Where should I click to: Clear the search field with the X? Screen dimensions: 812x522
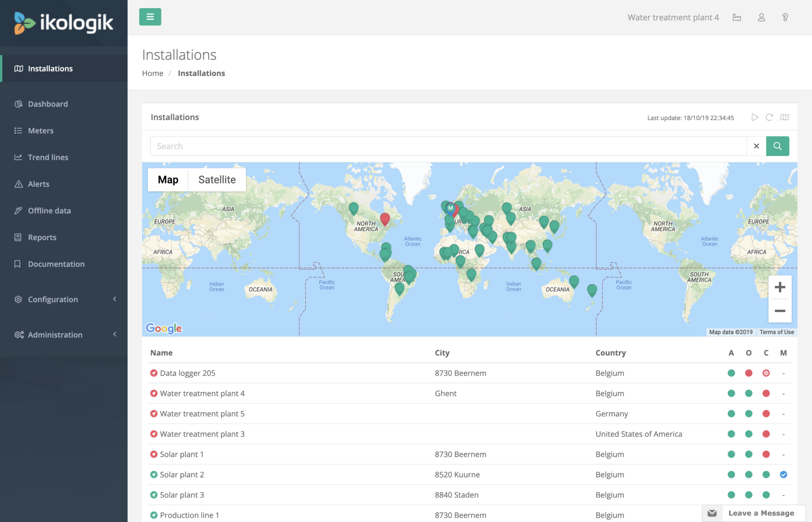[756, 146]
